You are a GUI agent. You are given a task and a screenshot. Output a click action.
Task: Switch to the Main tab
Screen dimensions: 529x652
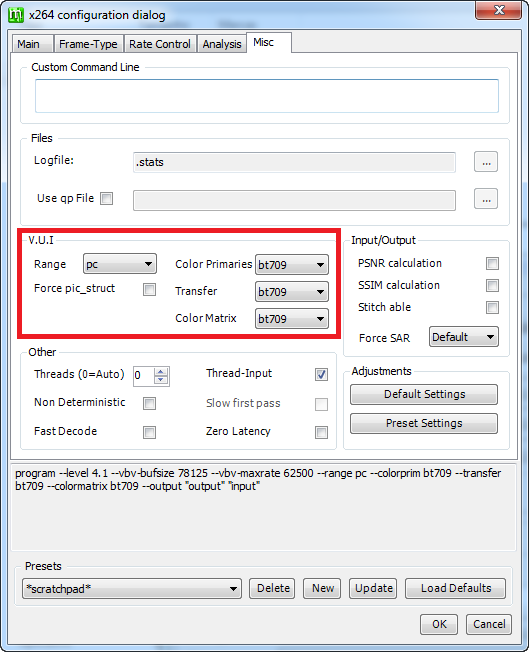point(32,44)
